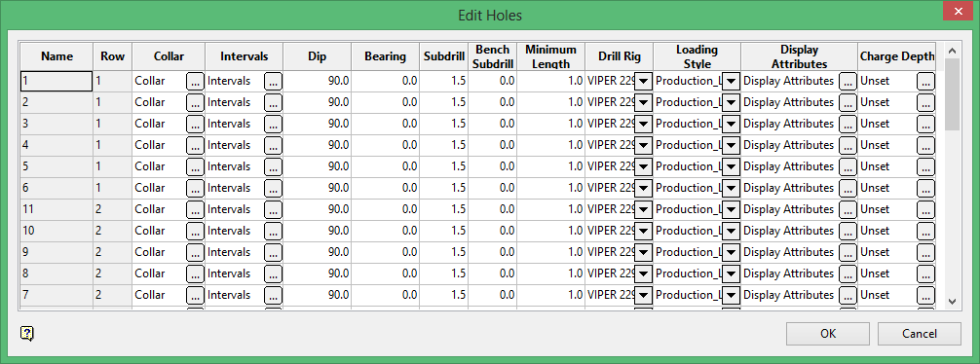This screenshot has width=980, height=364.
Task: Expand Loading Style dropdown for hole 6
Action: click(731, 188)
